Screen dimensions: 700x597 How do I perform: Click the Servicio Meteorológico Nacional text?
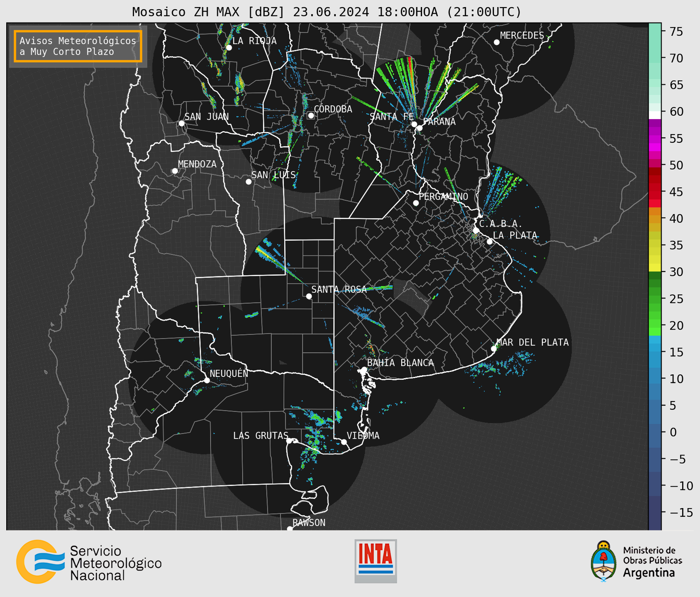tap(116, 563)
